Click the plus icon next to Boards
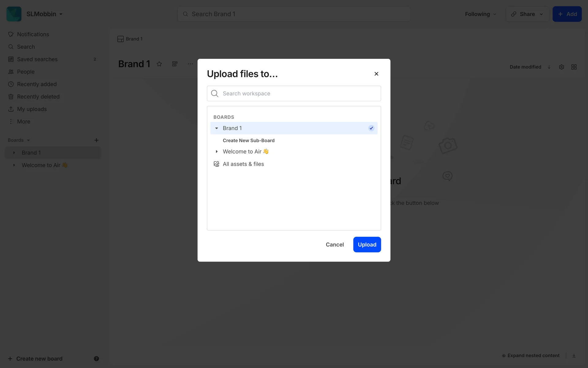The width and height of the screenshot is (588, 368). pos(96,140)
